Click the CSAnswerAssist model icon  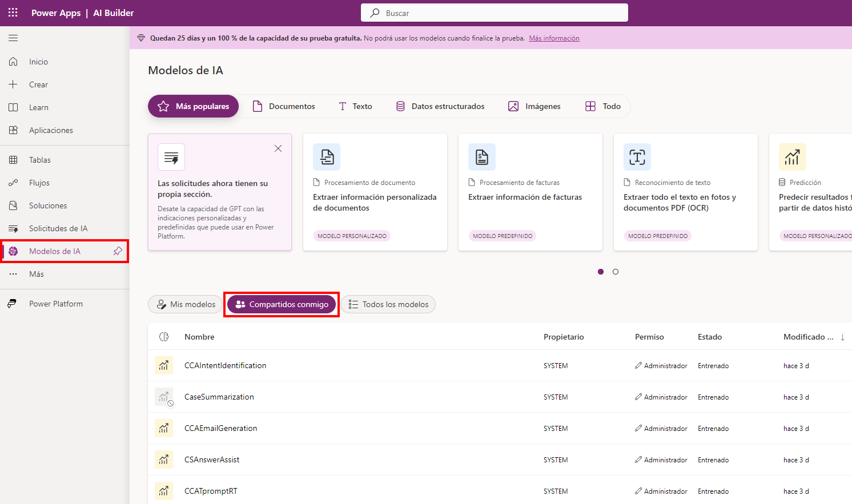tap(164, 459)
